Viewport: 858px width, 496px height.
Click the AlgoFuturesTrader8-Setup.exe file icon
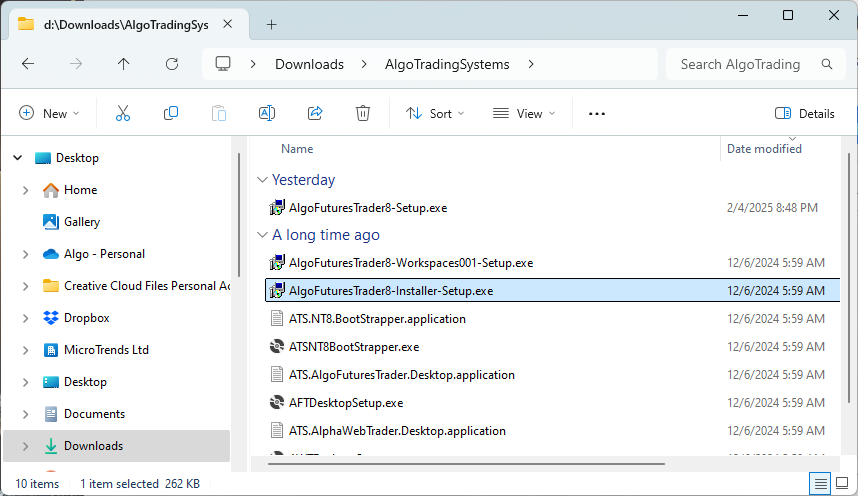277,207
